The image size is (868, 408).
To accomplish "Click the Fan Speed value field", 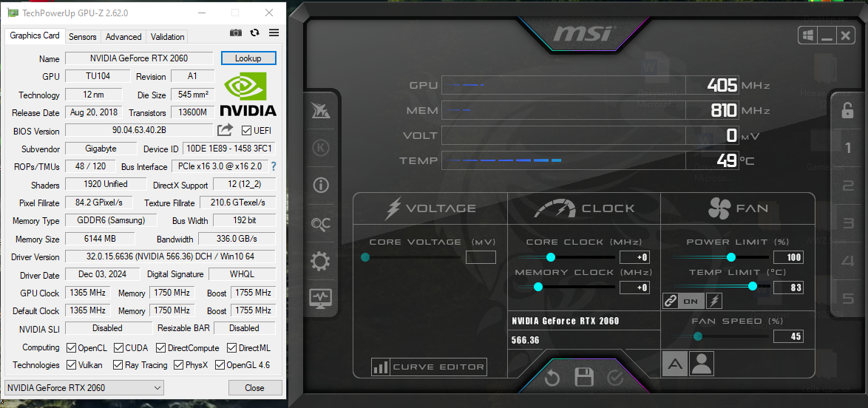I will [787, 336].
